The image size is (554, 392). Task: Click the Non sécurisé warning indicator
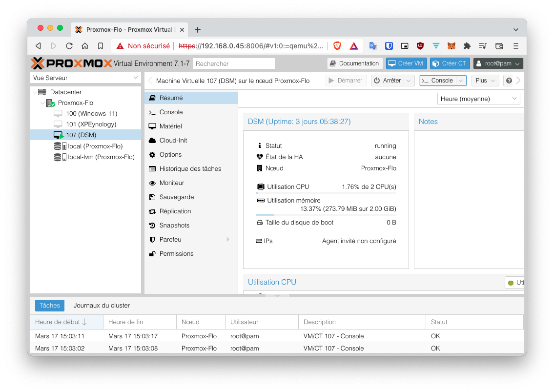pyautogui.click(x=143, y=46)
